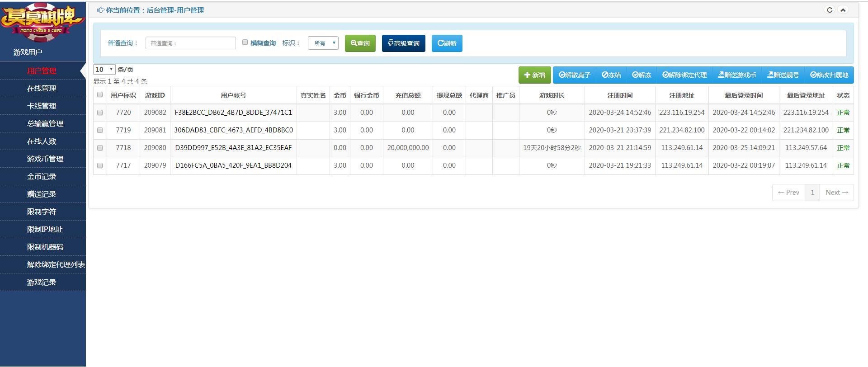Click the green 查询 search button
Screen dimensions: 868x367
point(360,43)
